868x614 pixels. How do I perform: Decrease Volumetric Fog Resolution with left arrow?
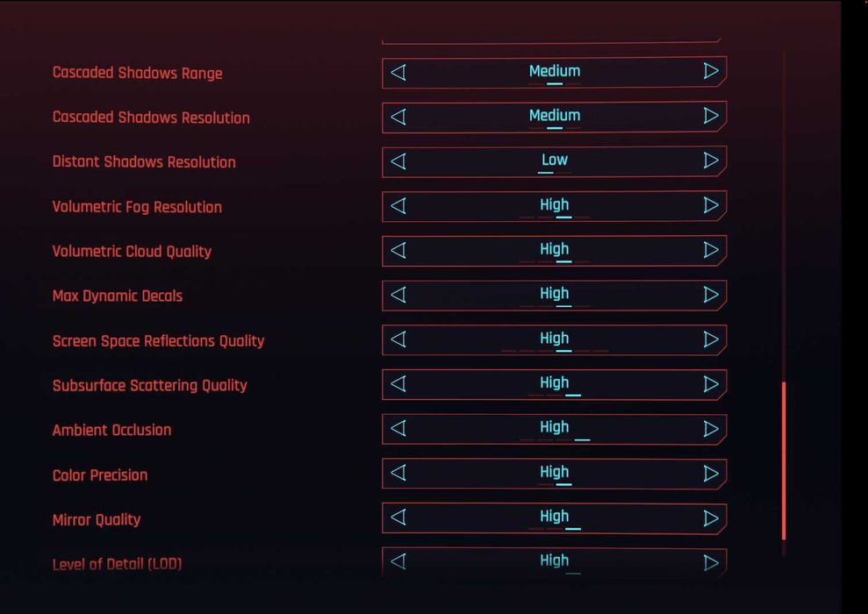398,205
